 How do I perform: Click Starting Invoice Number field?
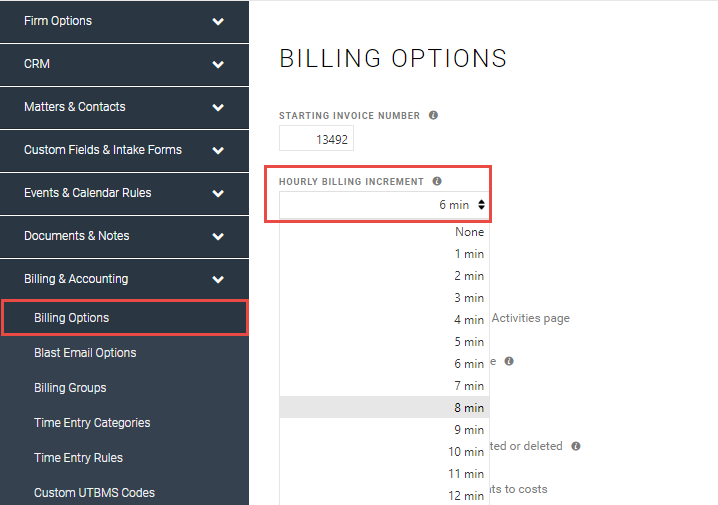316,138
